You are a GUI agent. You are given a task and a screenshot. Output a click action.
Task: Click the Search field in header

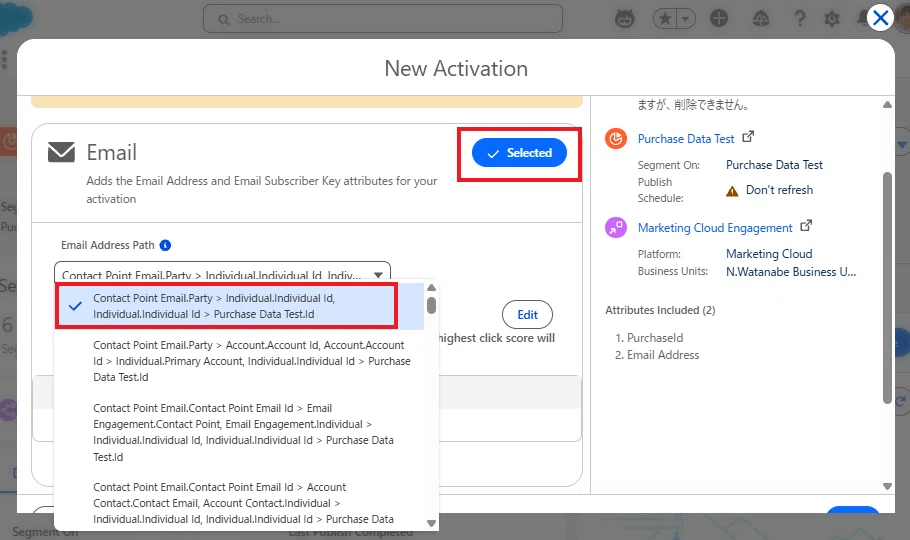pyautogui.click(x=382, y=19)
